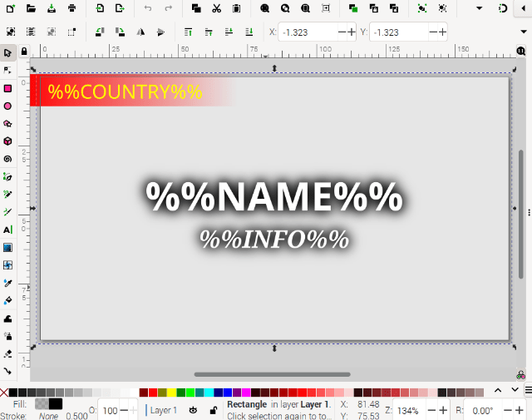Copy selection to clipboard icon
Screen dimensions: 532x420
click(x=196, y=8)
